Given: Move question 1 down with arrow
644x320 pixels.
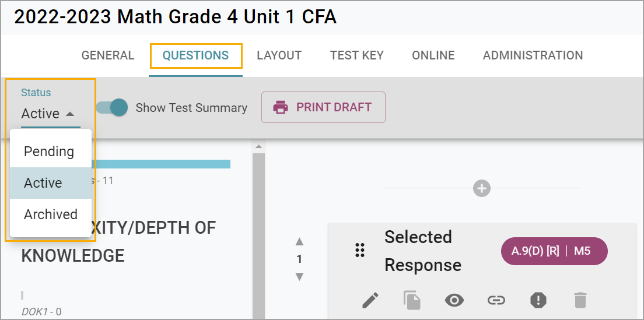Looking at the screenshot, I should (x=299, y=276).
